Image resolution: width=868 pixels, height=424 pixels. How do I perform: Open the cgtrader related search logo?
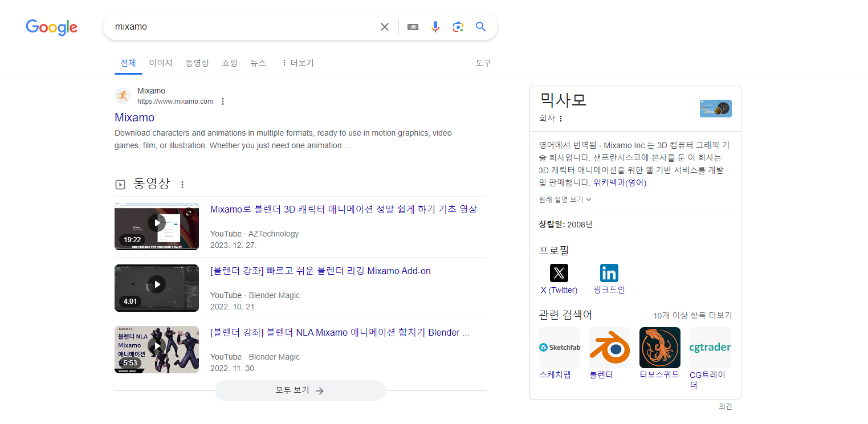[x=710, y=348]
